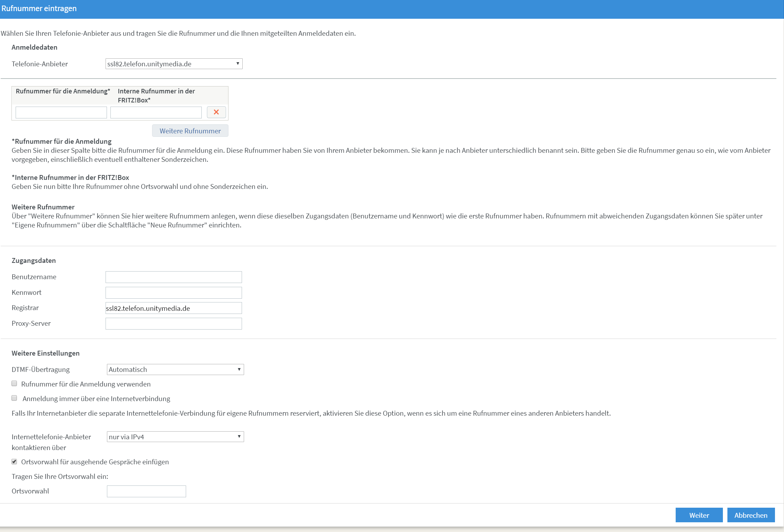The width and height of the screenshot is (784, 532).
Task: Click the Ortsvorwahl input box
Action: (146, 491)
